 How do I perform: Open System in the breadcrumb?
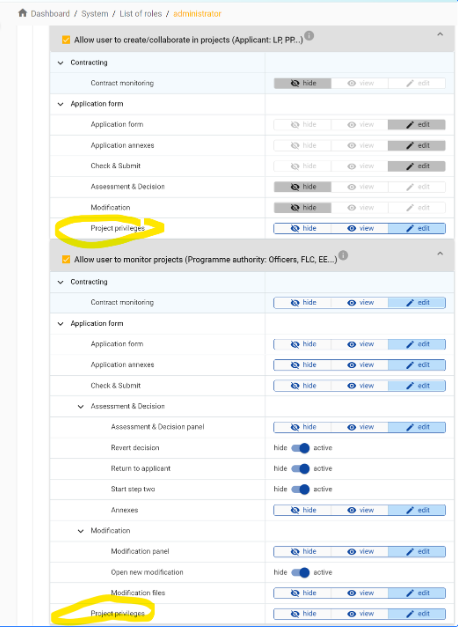point(94,14)
